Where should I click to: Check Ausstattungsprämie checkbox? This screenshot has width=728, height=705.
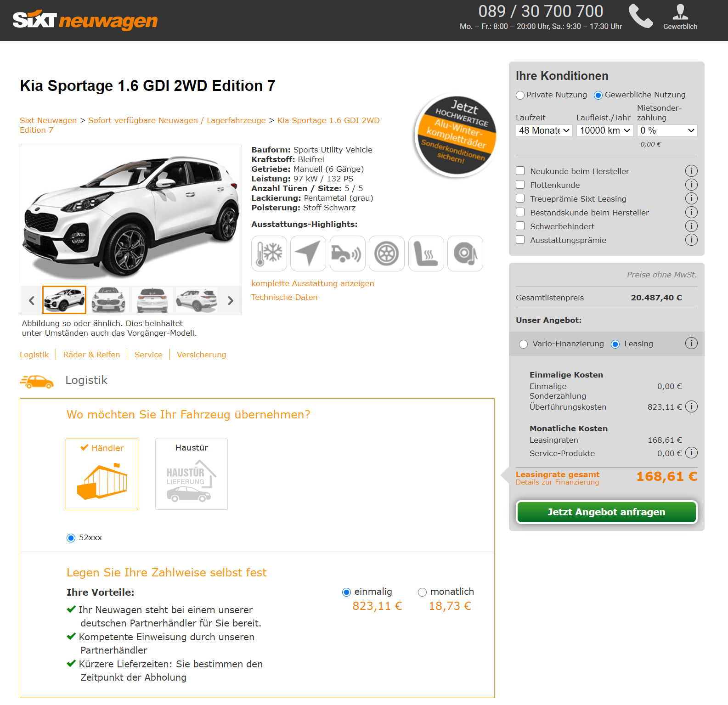coord(520,240)
